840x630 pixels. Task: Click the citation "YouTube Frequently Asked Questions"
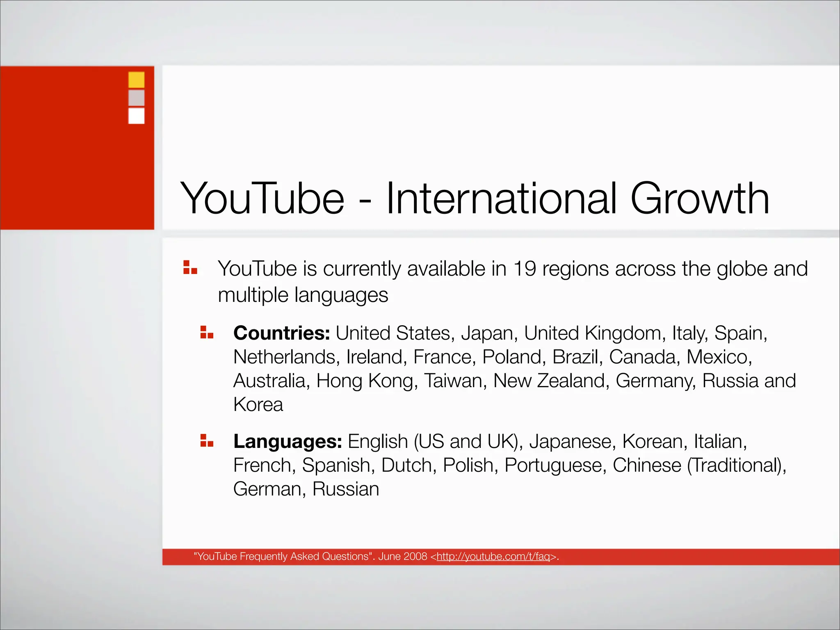click(283, 557)
